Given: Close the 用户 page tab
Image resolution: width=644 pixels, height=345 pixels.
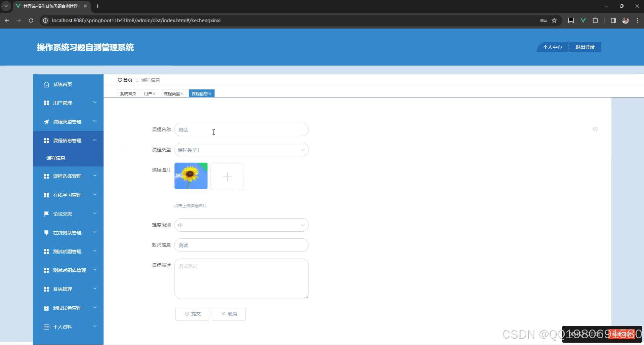Looking at the screenshot, I should point(154,94).
